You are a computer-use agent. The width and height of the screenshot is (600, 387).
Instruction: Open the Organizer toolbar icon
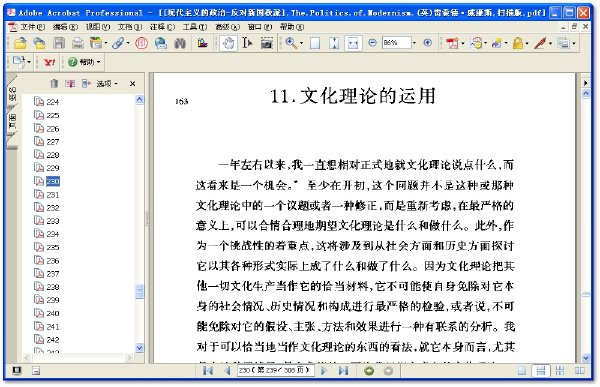pyautogui.click(x=95, y=43)
